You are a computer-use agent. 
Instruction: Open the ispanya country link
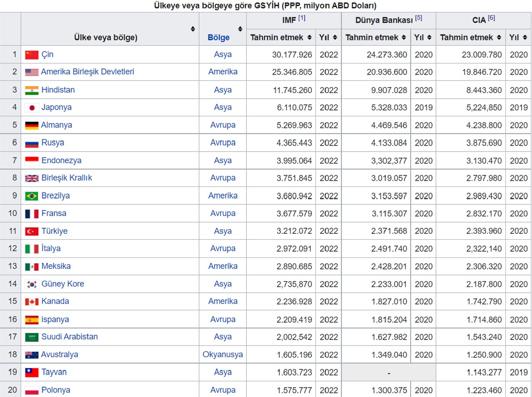(55, 319)
